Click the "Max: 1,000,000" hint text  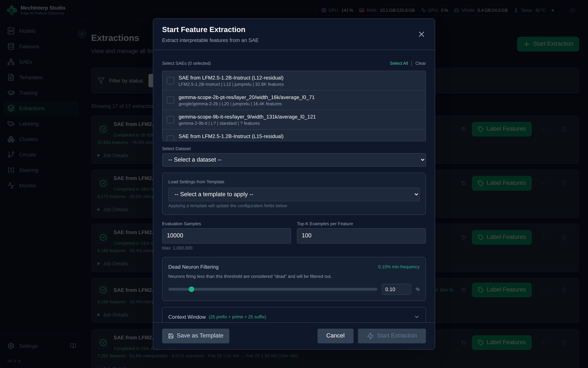(x=177, y=248)
